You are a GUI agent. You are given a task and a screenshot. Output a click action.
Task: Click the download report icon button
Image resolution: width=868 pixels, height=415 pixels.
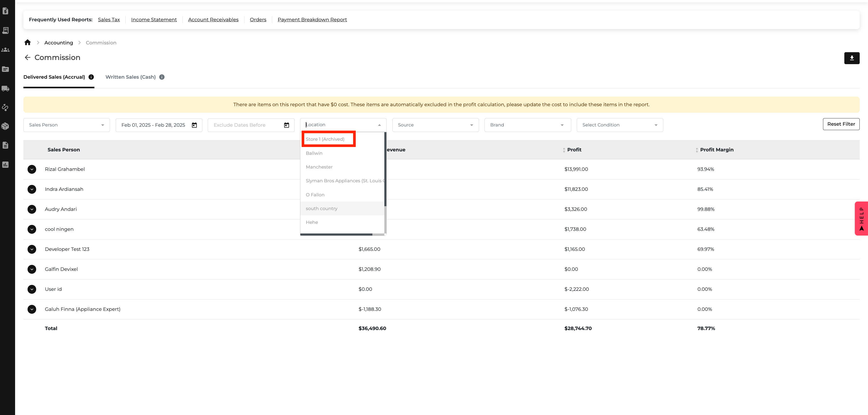pos(852,58)
